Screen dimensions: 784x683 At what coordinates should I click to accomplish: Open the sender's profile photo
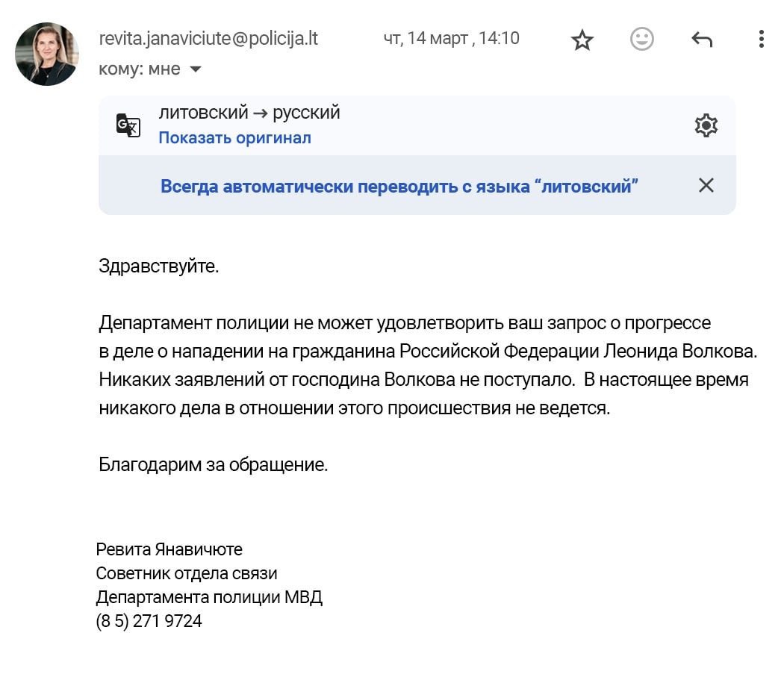point(47,54)
